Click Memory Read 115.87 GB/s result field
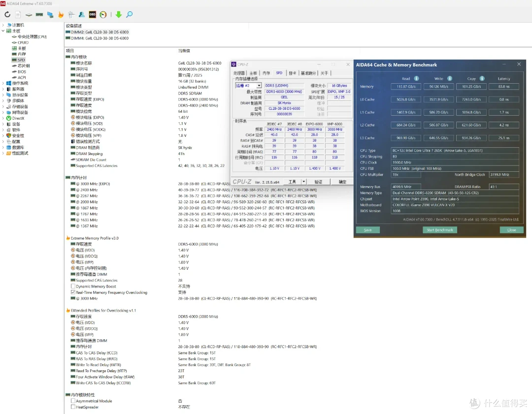 click(x=406, y=87)
